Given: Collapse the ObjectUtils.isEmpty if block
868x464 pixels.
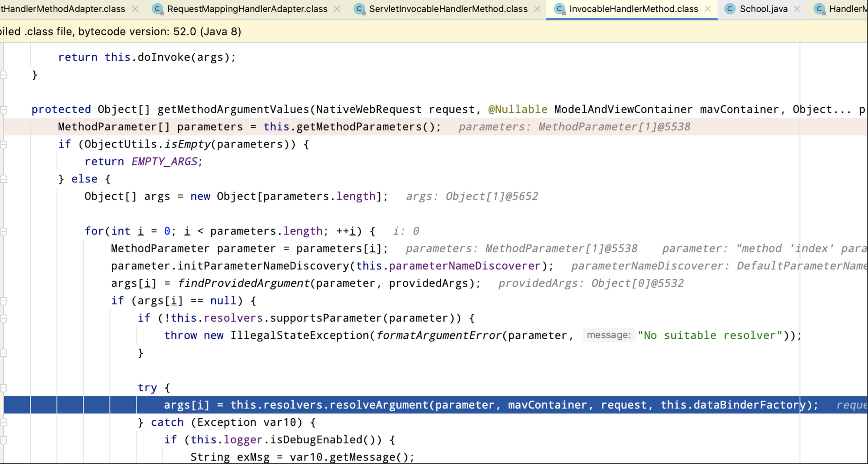Looking at the screenshot, I should coord(4,144).
